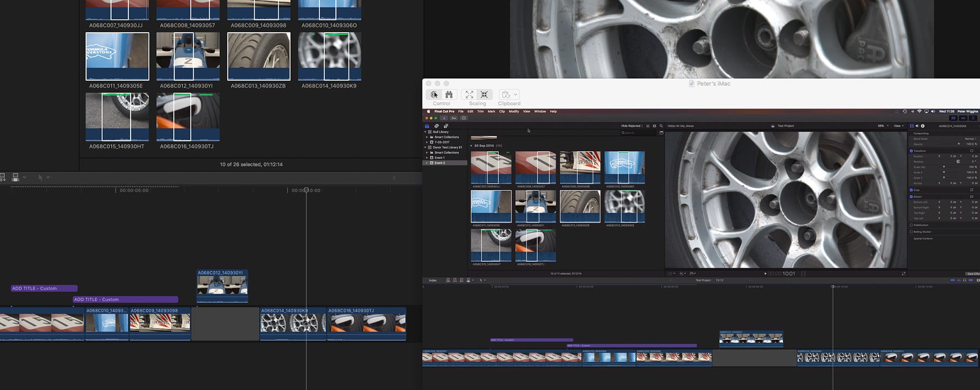This screenshot has width=980, height=390.
Task: Click the Crop onscreen controls icon
Action: point(971,190)
